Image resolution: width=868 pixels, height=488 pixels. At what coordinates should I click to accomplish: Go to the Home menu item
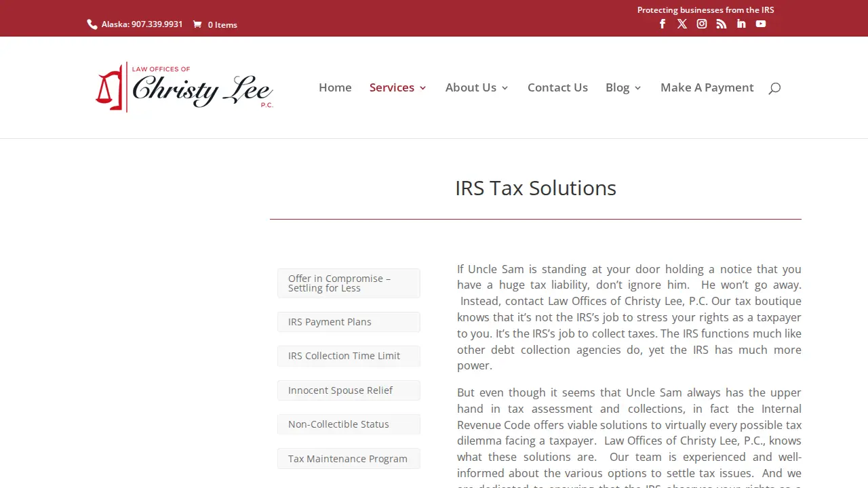[335, 87]
